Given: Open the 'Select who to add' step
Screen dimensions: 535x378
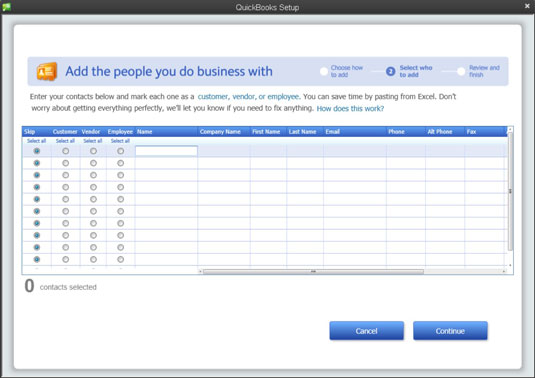Looking at the screenshot, I should click(x=409, y=71).
